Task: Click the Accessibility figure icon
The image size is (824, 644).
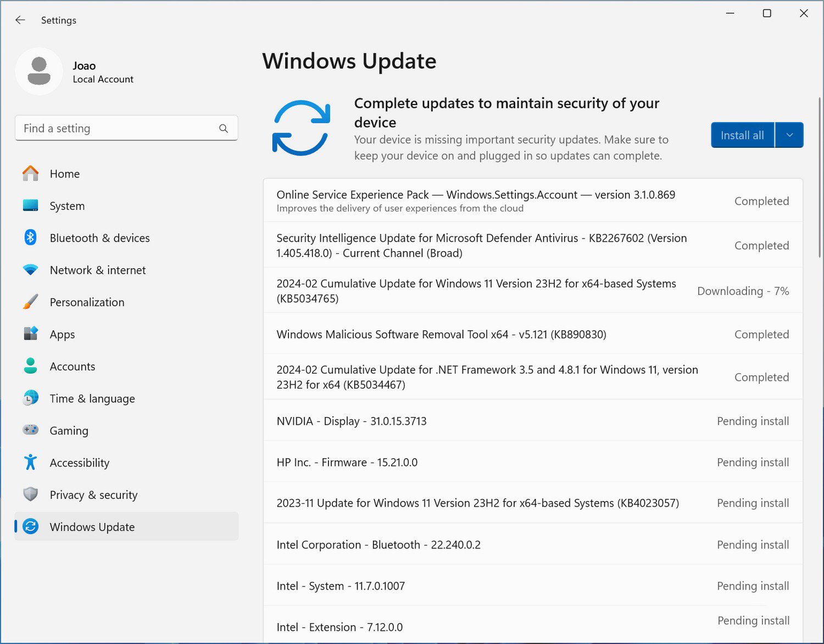Action: tap(31, 462)
